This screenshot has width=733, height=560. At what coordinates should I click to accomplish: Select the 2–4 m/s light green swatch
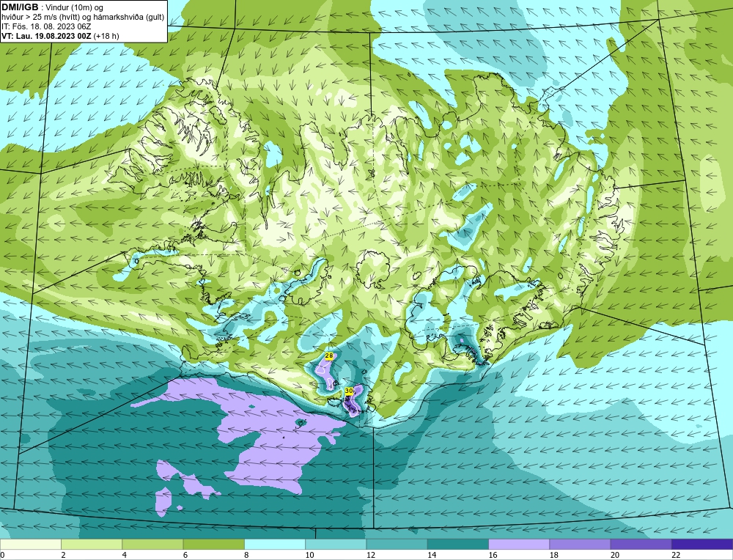tap(92, 545)
